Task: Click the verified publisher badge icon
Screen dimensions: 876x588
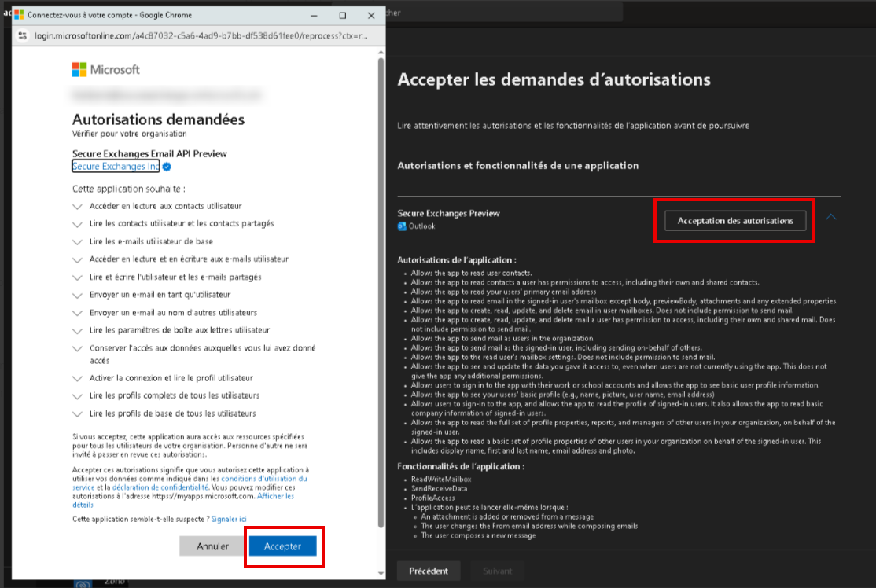Action: pos(167,167)
